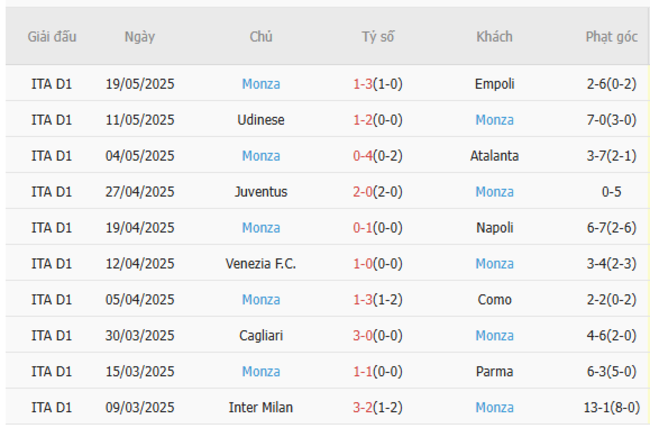Viewport: 650px width, 437px height.
Task: Click the Tỷ số column header
Action: coord(378,37)
